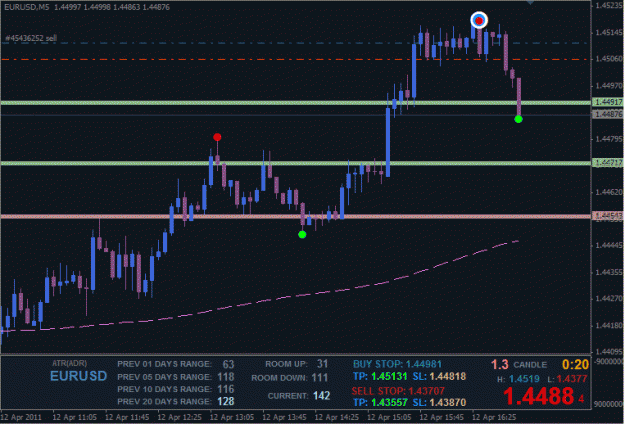
Task: Click the daily low L: 1.4377
Action: [568, 379]
